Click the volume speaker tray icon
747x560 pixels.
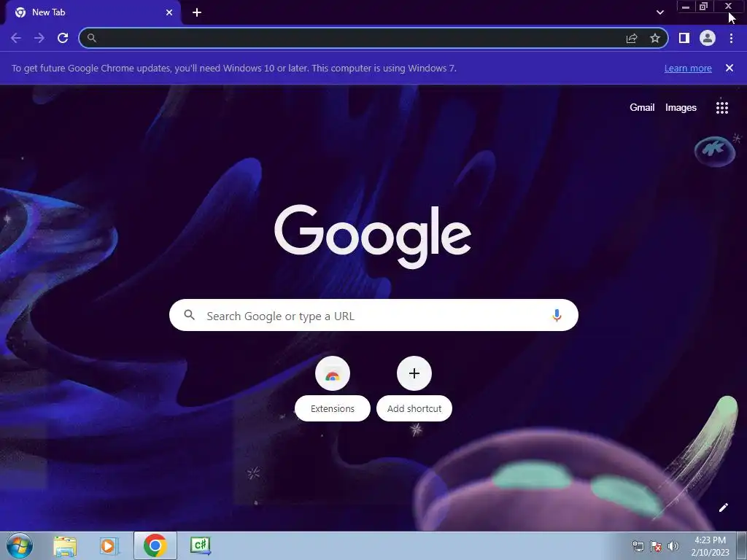click(x=673, y=546)
